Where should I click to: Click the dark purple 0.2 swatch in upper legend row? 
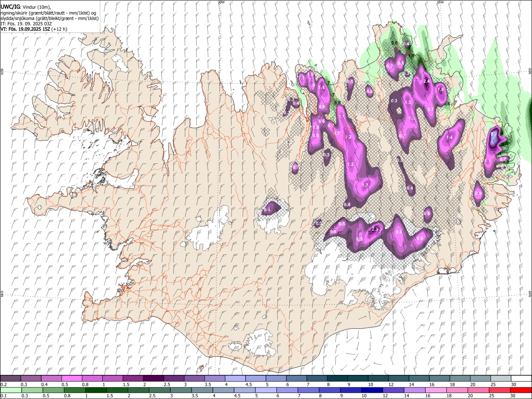[x=10, y=378]
